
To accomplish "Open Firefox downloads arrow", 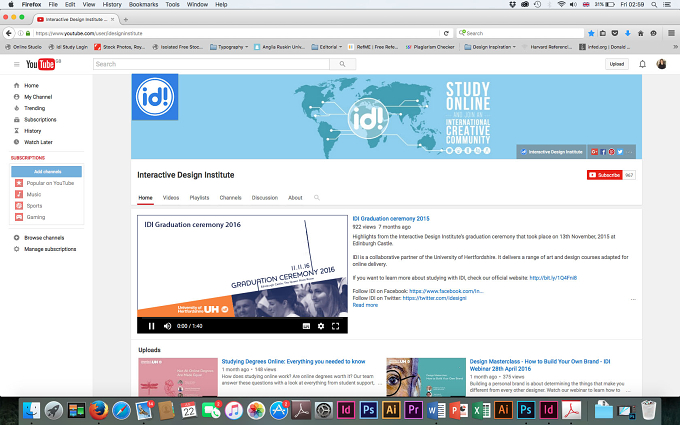I will point(628,33).
